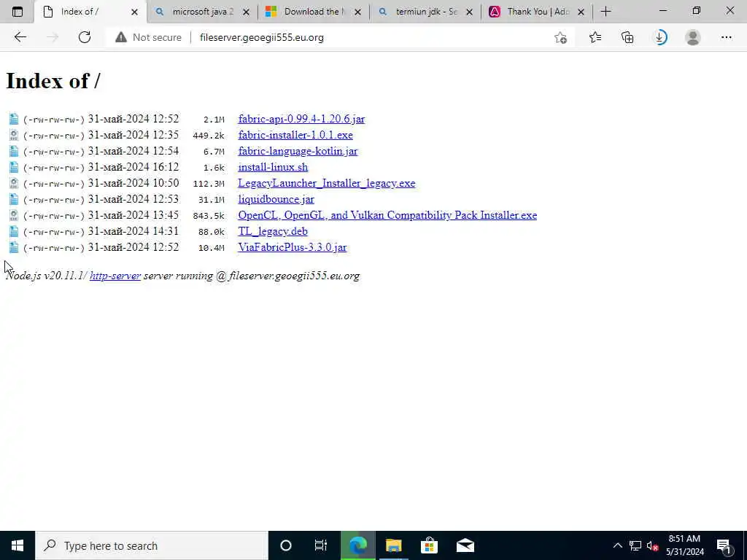Open the Collections icon

[627, 37]
